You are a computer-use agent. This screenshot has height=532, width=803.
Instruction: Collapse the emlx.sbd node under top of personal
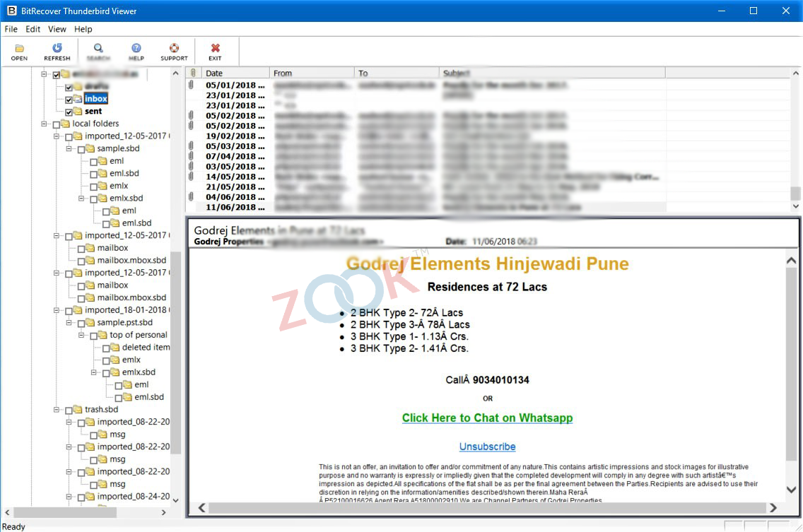coord(93,372)
